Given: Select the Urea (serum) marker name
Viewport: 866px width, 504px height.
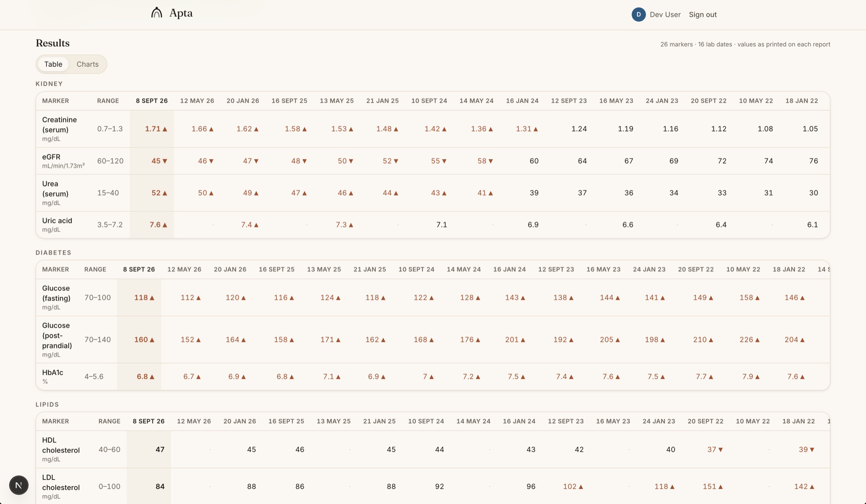Looking at the screenshot, I should [x=55, y=189].
